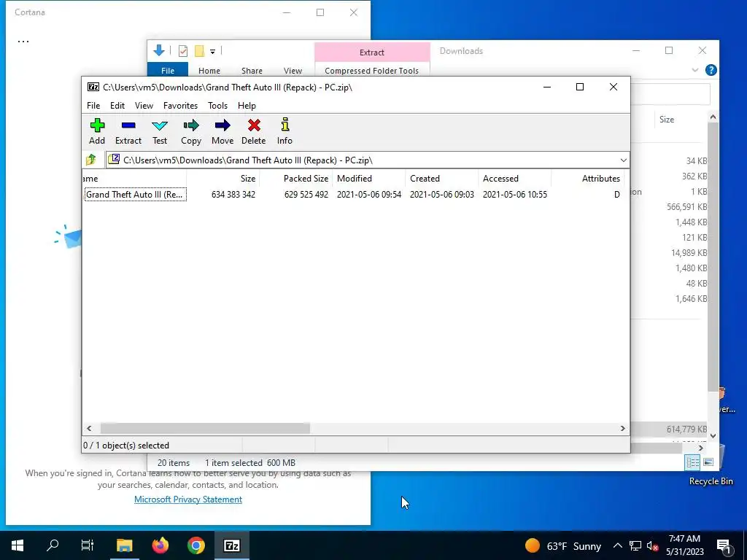Open Compressed Folder Tools tab
Screen dimensions: 747x560
(x=371, y=71)
